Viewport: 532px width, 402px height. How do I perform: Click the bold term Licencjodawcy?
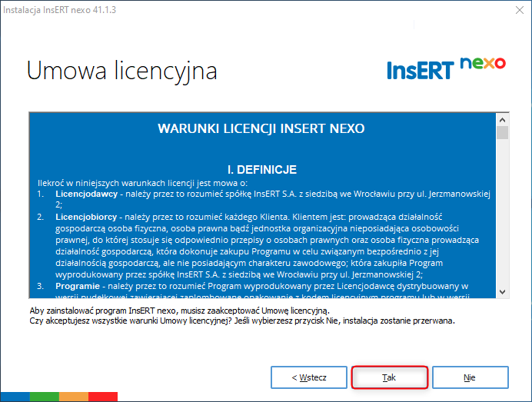(x=87, y=194)
